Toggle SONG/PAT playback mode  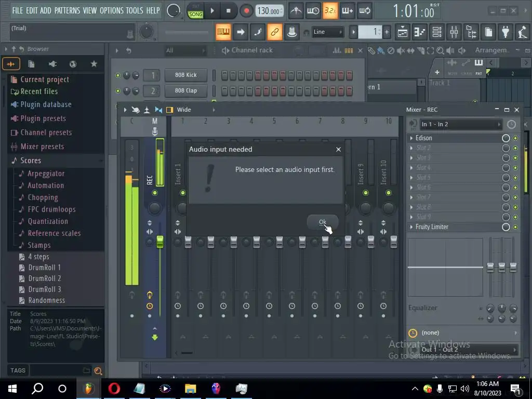coord(195,11)
